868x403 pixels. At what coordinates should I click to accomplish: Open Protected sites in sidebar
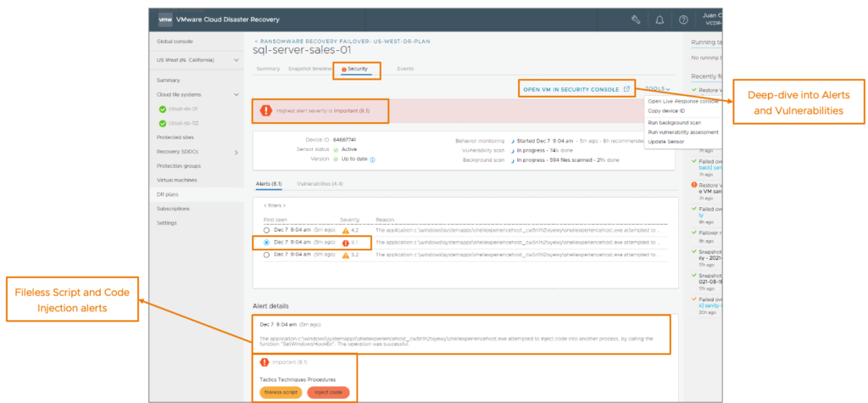(175, 137)
